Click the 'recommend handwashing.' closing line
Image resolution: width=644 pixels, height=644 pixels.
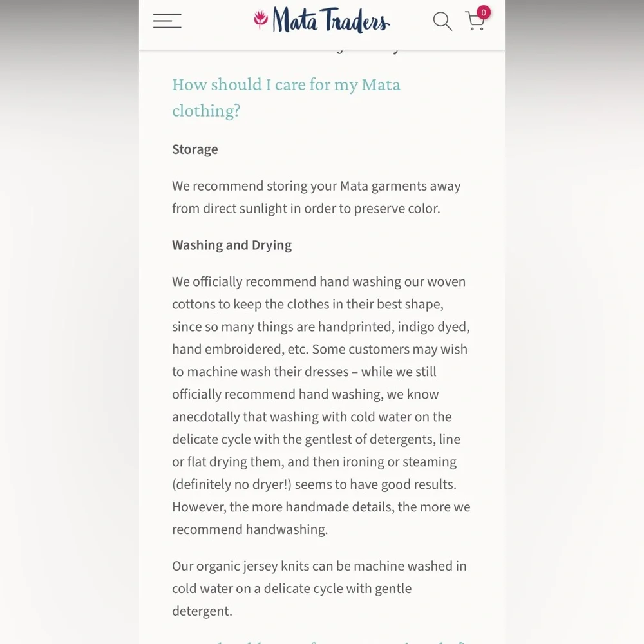click(250, 529)
